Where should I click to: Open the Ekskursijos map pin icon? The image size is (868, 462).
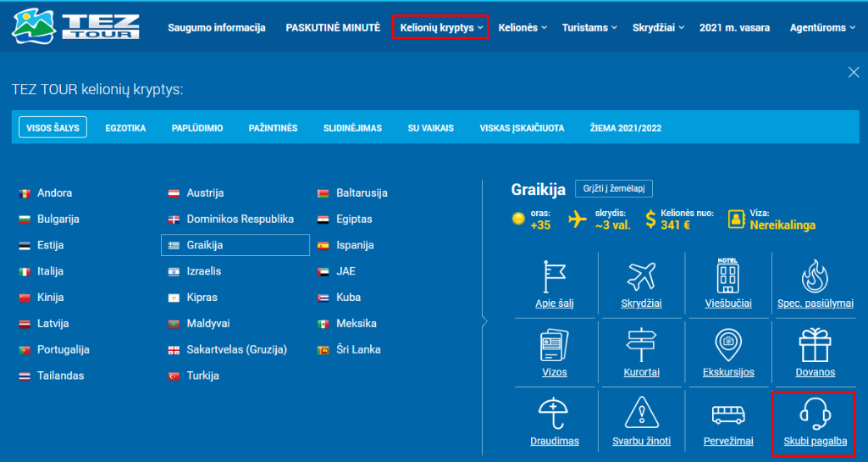coord(728,344)
